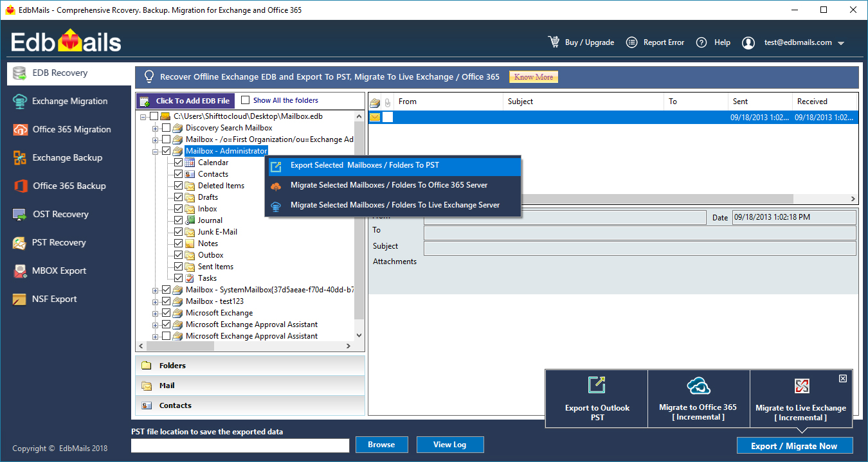Click the PST file location input field
This screenshot has width=868, height=462.
240,445
